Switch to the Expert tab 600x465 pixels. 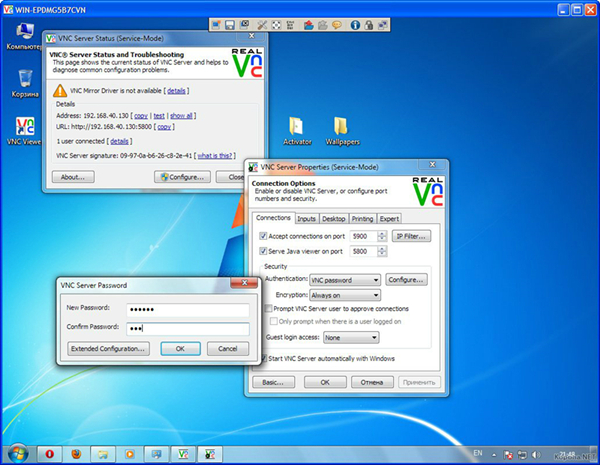pyautogui.click(x=389, y=218)
